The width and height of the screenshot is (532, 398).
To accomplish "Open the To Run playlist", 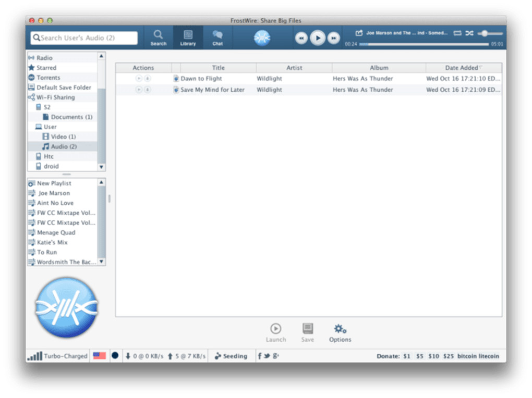I will [x=63, y=252].
